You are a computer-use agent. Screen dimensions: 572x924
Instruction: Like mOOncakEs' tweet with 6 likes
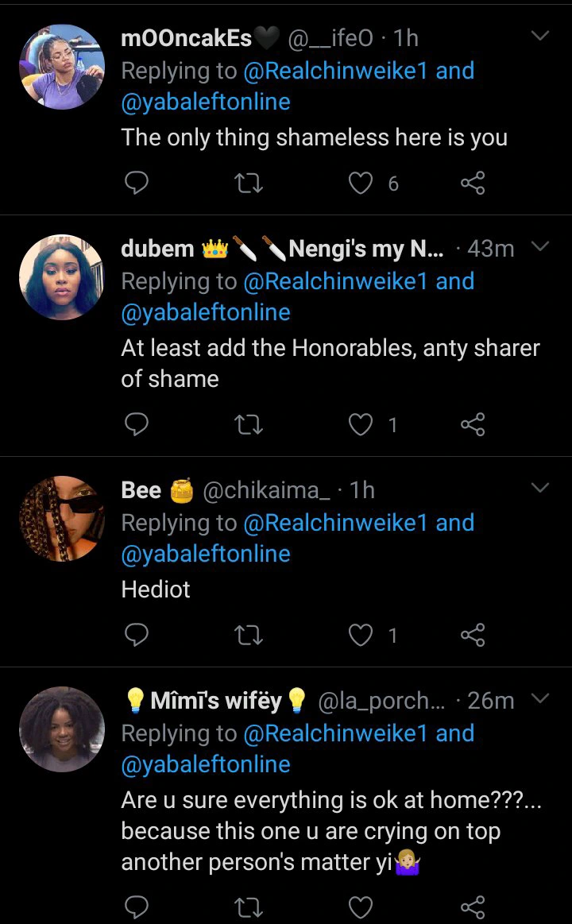(361, 184)
